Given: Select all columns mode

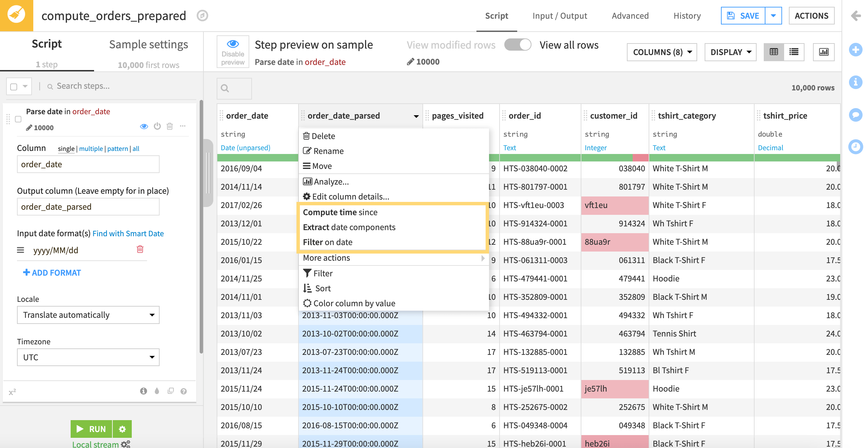Looking at the screenshot, I should click(136, 149).
